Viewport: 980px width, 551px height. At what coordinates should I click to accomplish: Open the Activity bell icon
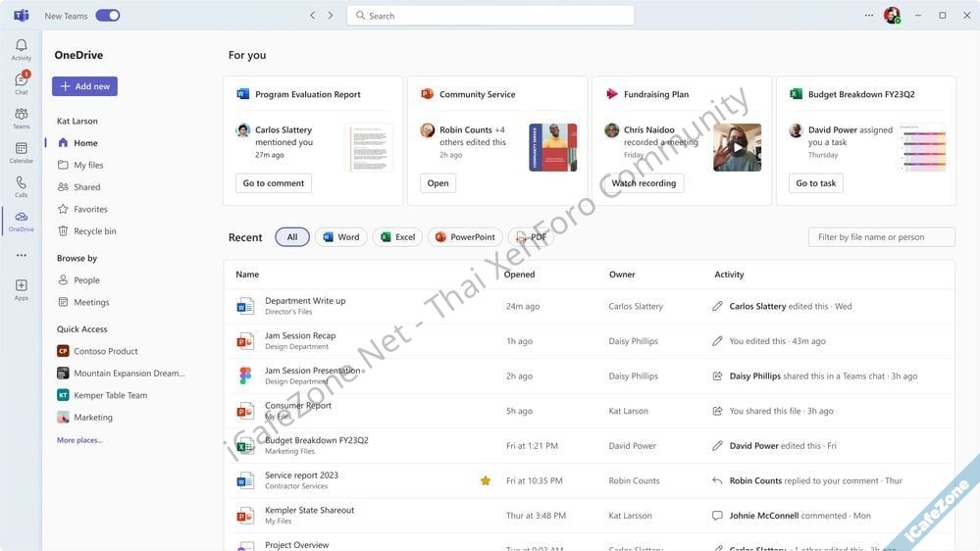coord(21,49)
